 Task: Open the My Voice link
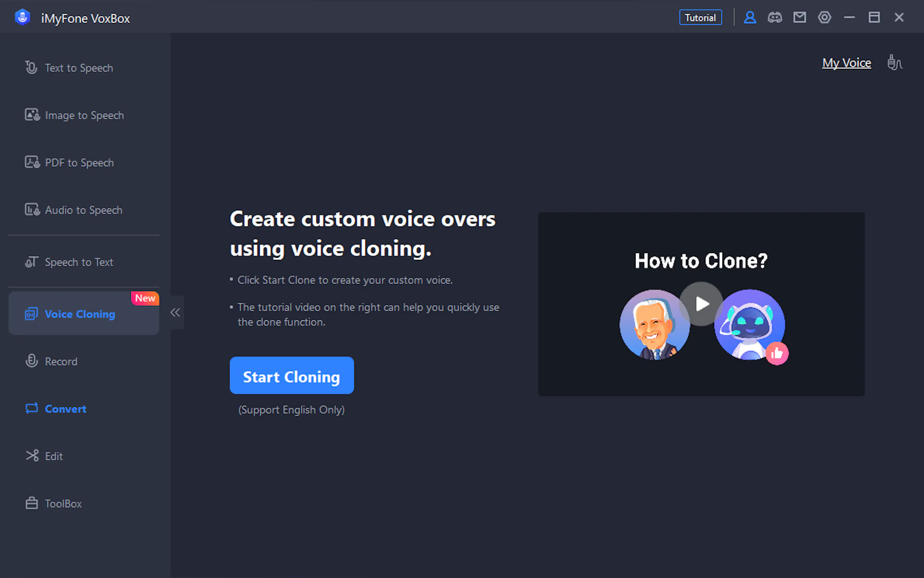point(847,62)
